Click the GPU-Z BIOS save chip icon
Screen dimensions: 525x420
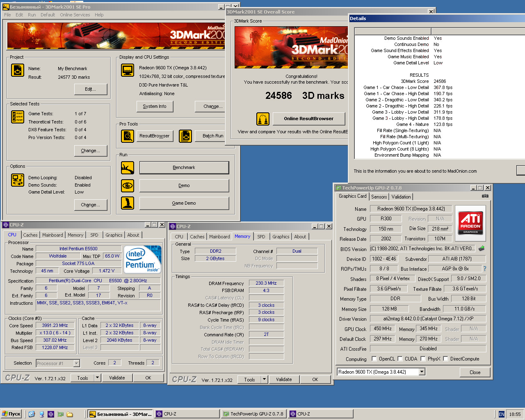(482, 249)
